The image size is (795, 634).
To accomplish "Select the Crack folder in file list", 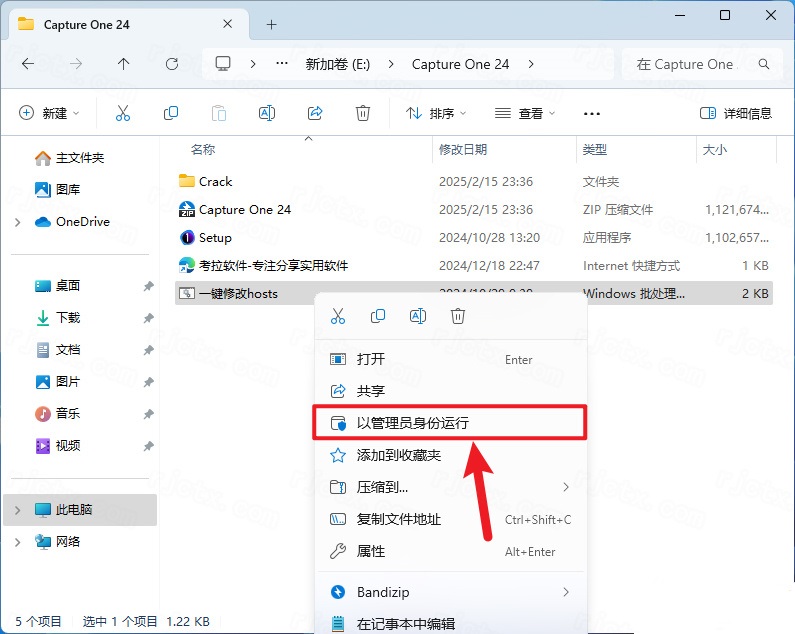I will click(215, 182).
